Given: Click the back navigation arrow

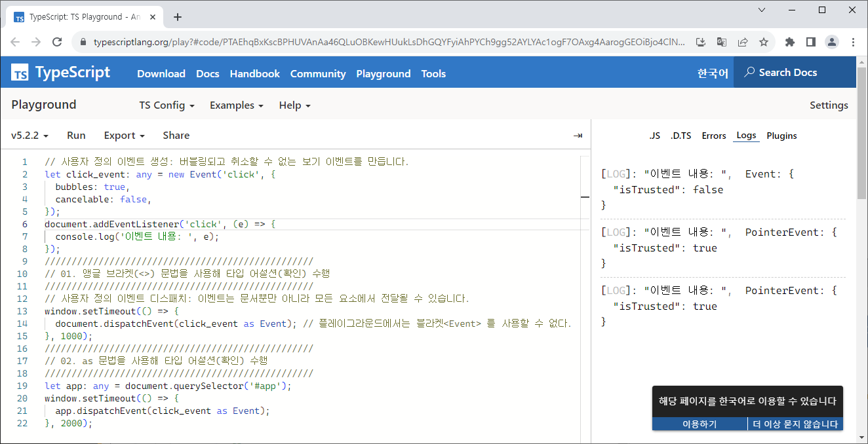Looking at the screenshot, I should pos(15,42).
